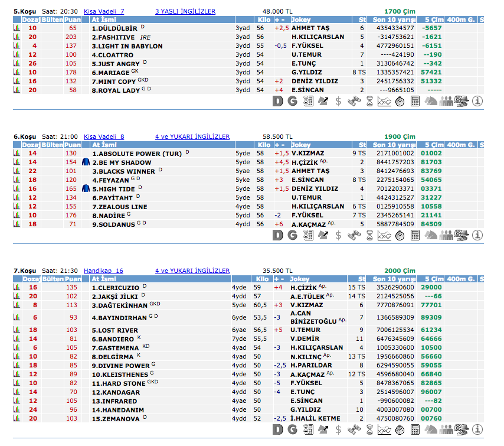Screen dimensions: 504x446
Task: Open the binoculars icon in Race 6 toolbar
Action: click(x=354, y=235)
